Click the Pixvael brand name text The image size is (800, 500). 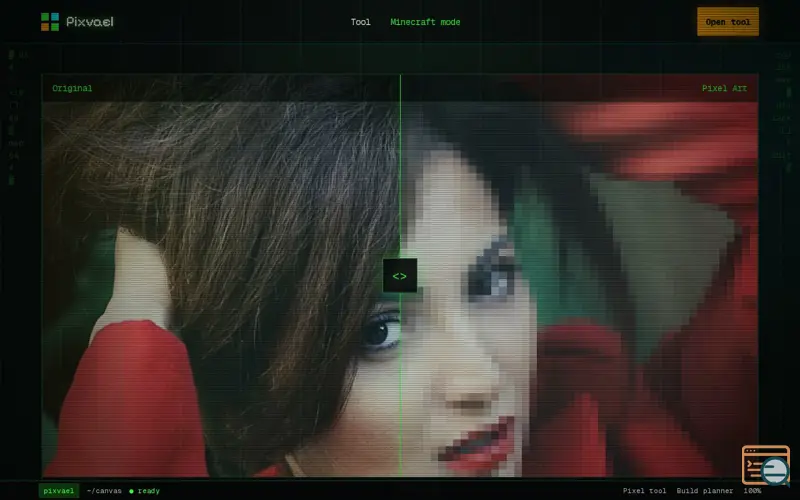90,22
